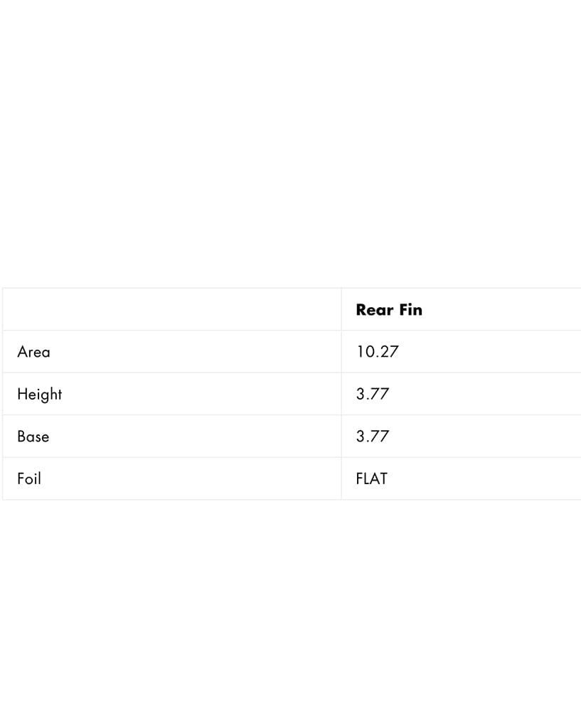
Task: Click the table's left edge border
Action: point(3,395)
